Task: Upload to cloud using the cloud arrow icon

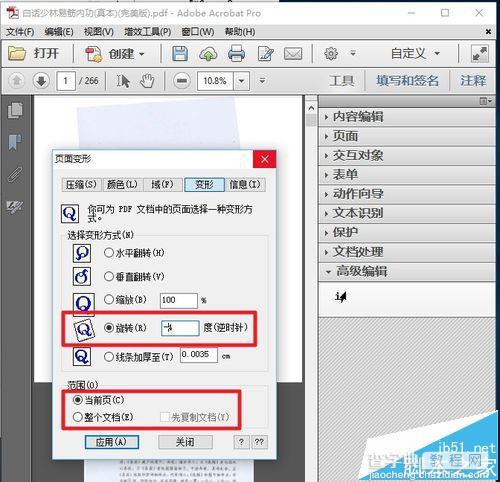Action: tap(208, 54)
